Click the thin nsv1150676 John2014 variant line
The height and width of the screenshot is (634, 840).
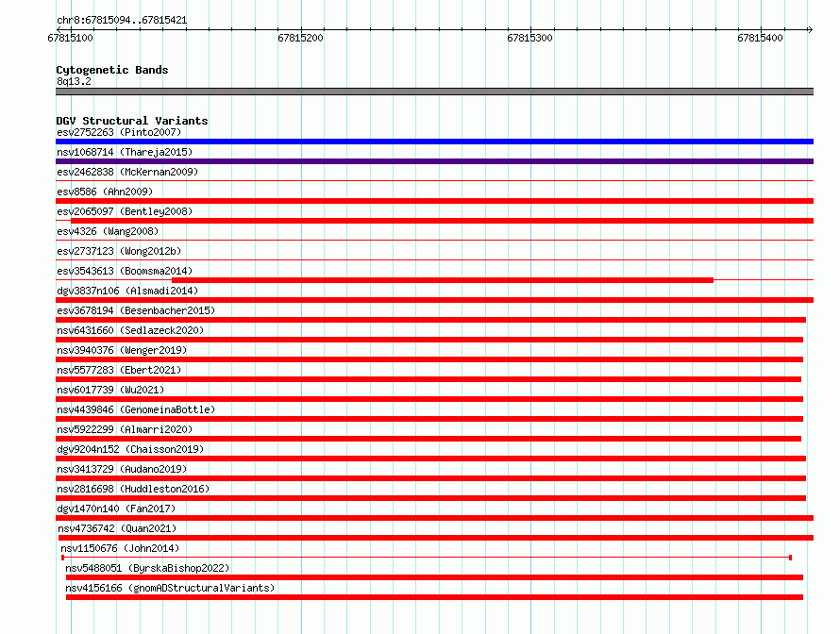point(427,558)
